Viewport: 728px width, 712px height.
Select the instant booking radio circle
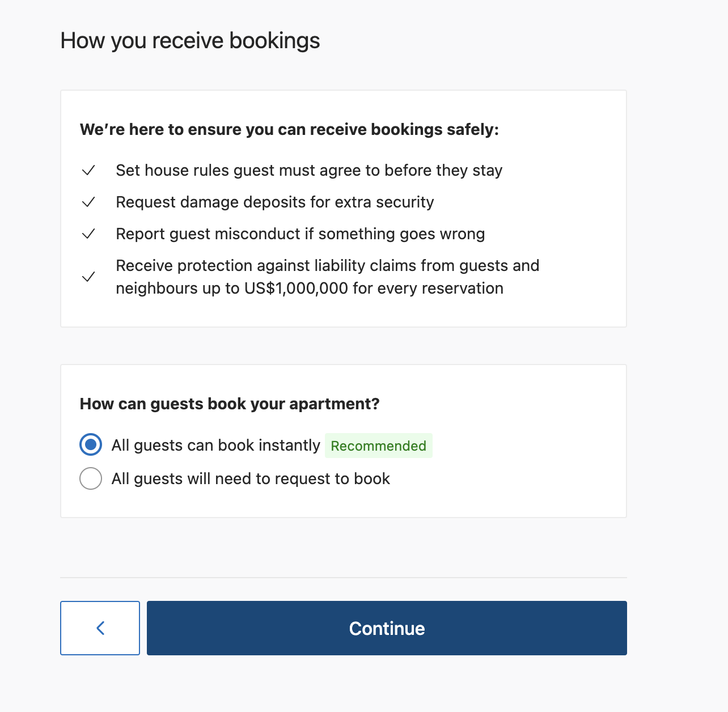pos(91,445)
